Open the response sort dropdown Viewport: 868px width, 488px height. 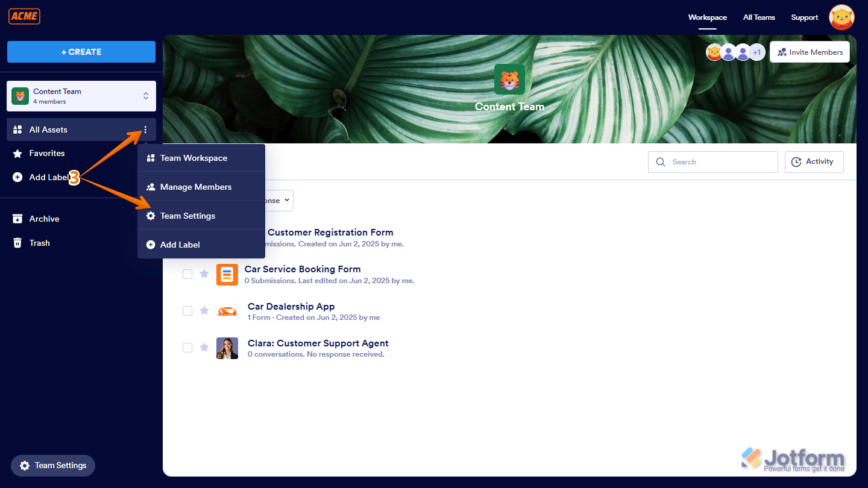274,200
